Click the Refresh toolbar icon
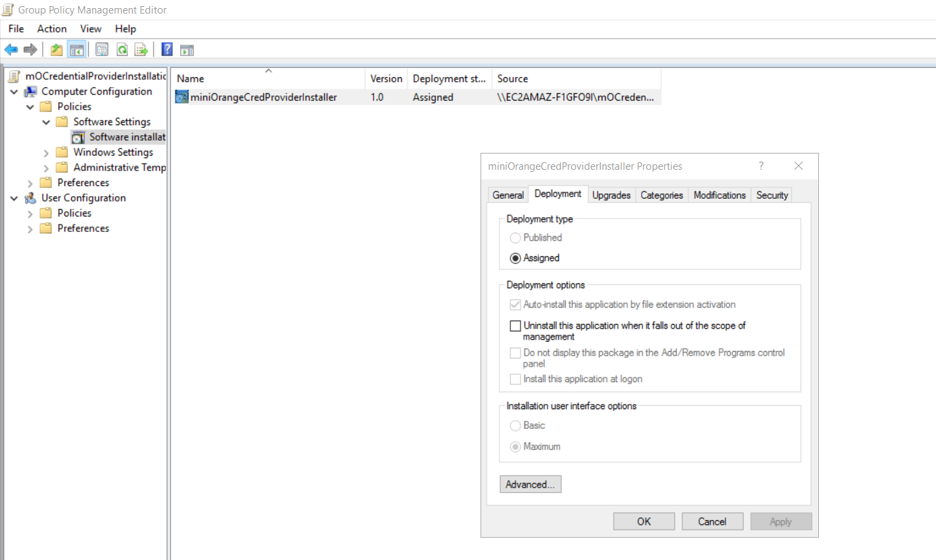This screenshot has height=560, width=936. click(x=122, y=49)
